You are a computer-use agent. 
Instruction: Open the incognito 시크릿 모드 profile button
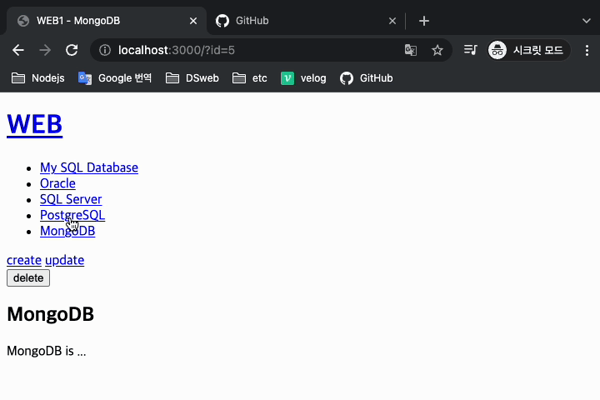coord(528,50)
